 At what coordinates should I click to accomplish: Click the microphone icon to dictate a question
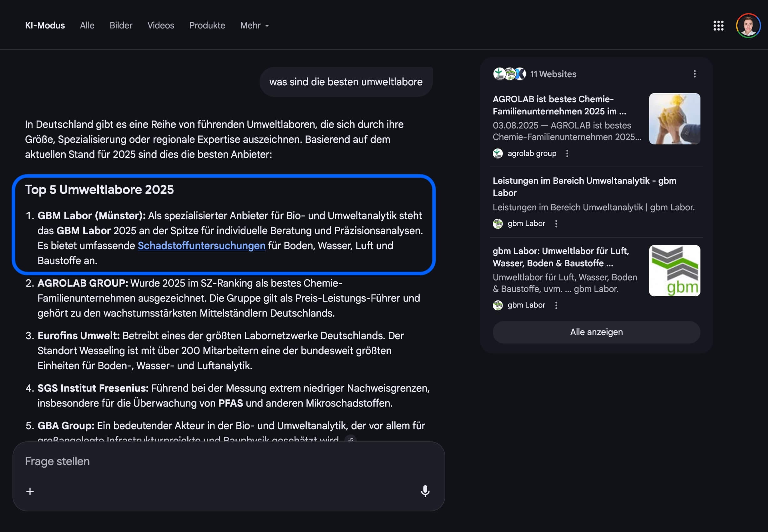425,491
